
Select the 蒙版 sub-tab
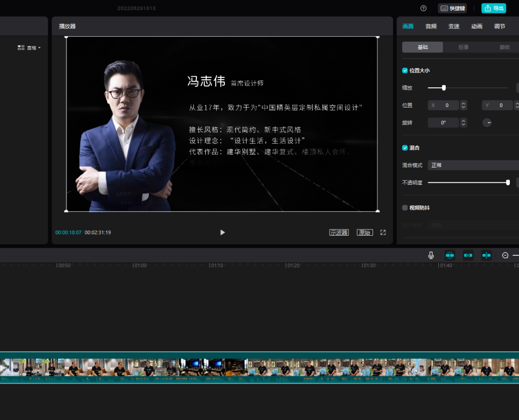505,48
